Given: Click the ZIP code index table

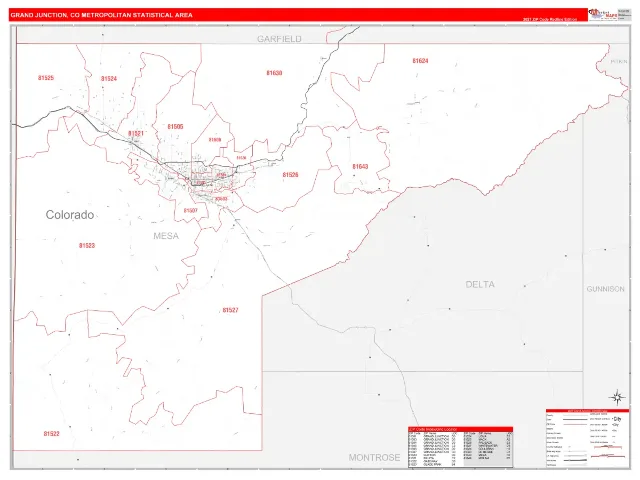Looking at the screenshot, I should tap(460, 447).
